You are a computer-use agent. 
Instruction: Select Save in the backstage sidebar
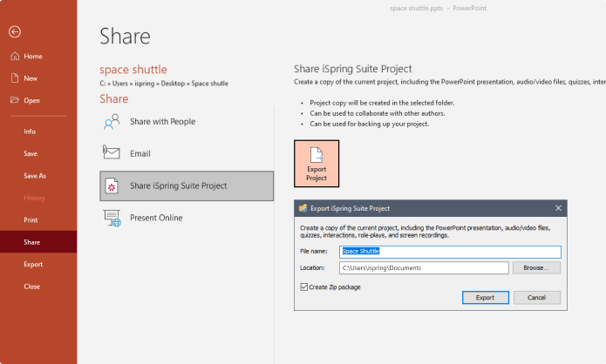(31, 153)
